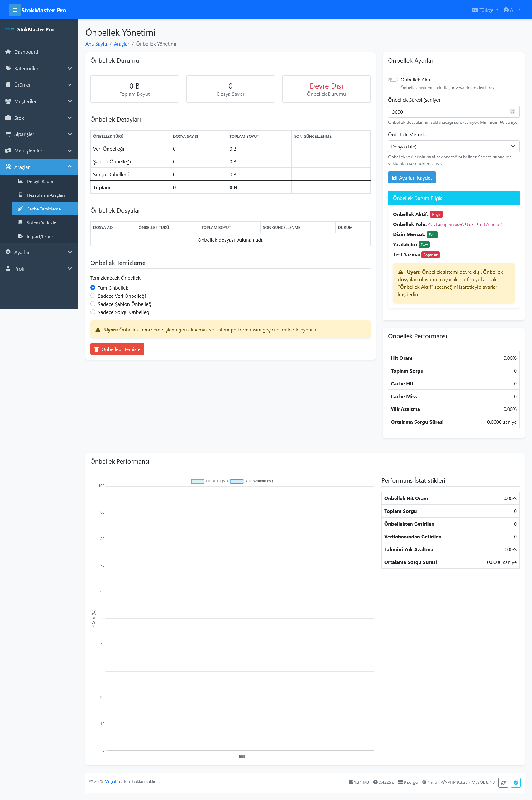
Task: Enable the Önbellek Aktif switch
Action: (393, 79)
